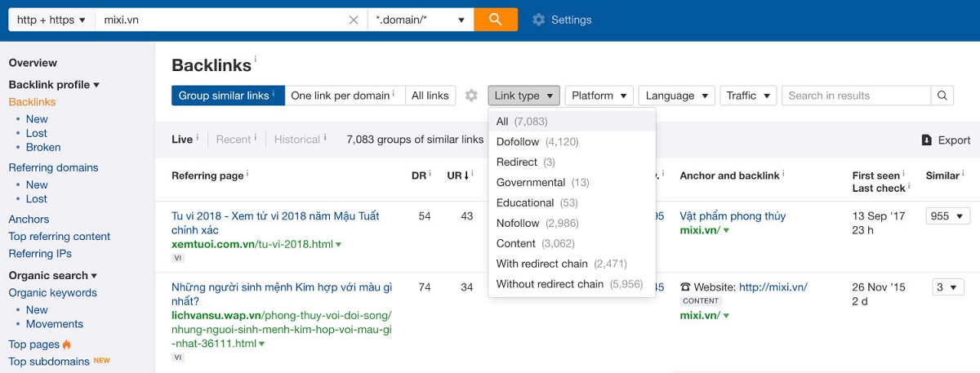
Task: Open the http + https protocol dropdown
Action: click(51, 20)
